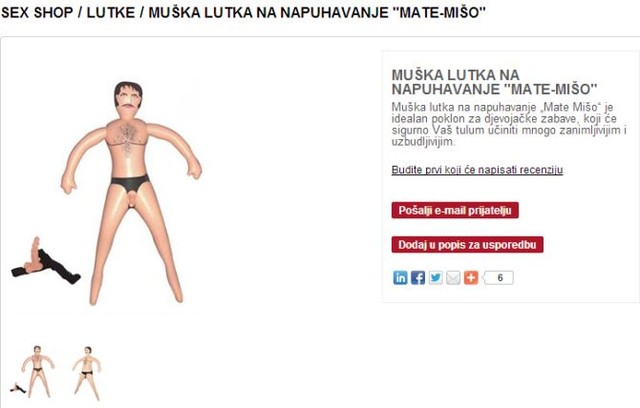Share via the envelope email icon
640x408 pixels.
(x=453, y=278)
